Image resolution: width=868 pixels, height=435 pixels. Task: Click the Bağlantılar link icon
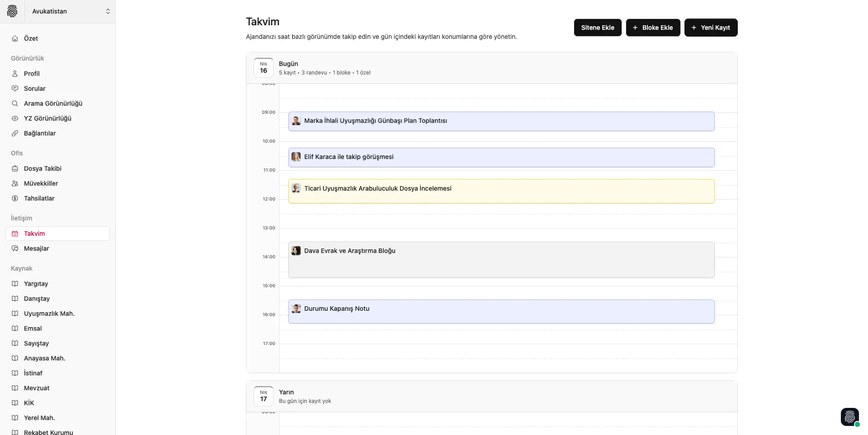pyautogui.click(x=15, y=133)
